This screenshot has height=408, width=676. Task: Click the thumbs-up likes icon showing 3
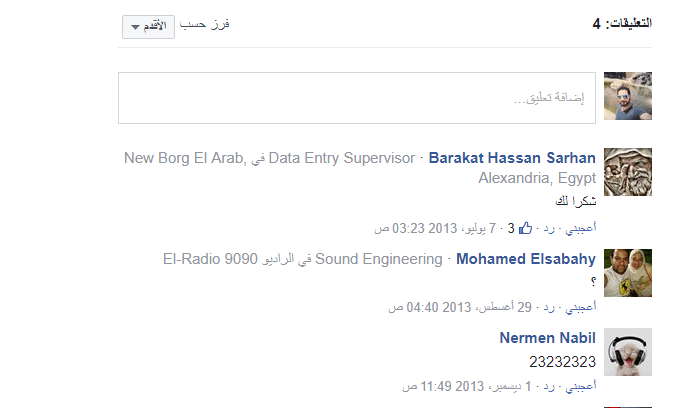tap(525, 229)
